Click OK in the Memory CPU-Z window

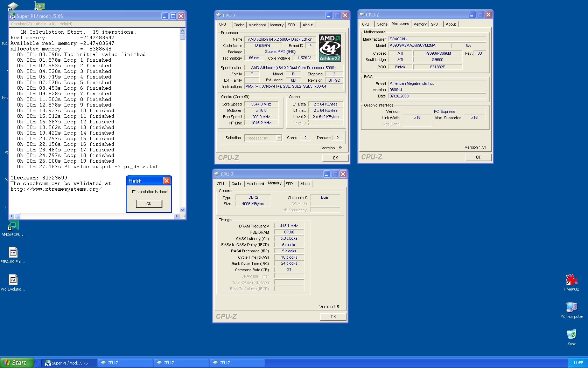333,317
